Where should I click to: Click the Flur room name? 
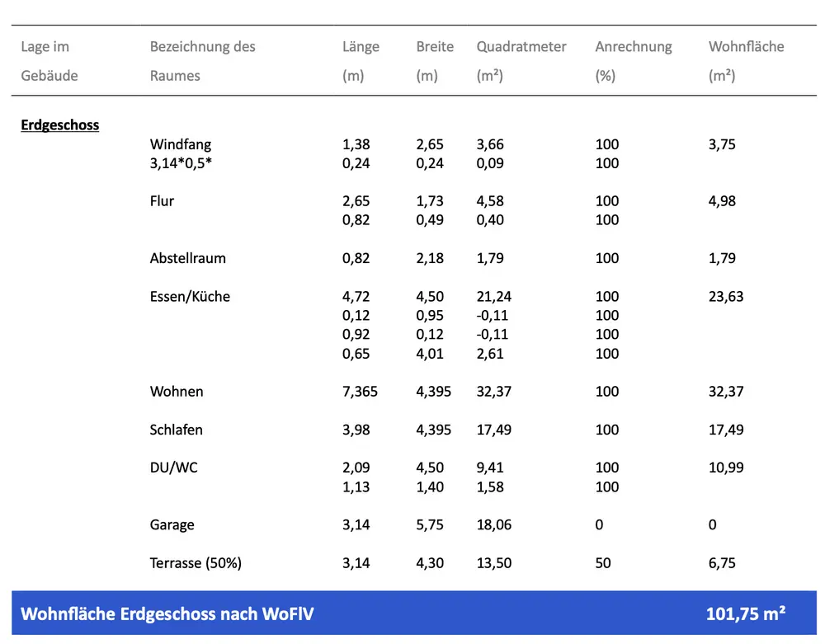click(162, 201)
